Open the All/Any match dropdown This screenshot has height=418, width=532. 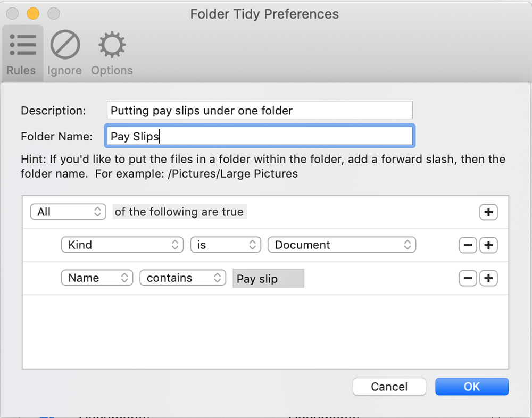click(68, 212)
